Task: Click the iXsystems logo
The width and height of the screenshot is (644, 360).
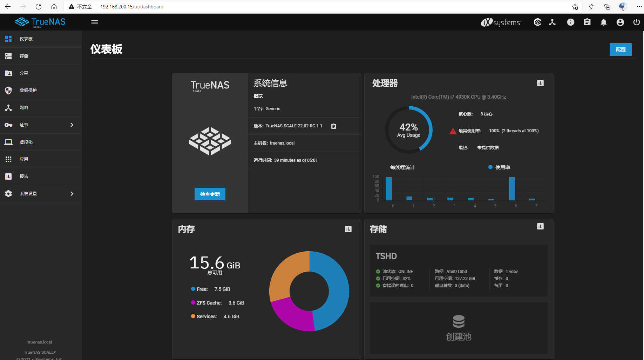Action: [501, 22]
